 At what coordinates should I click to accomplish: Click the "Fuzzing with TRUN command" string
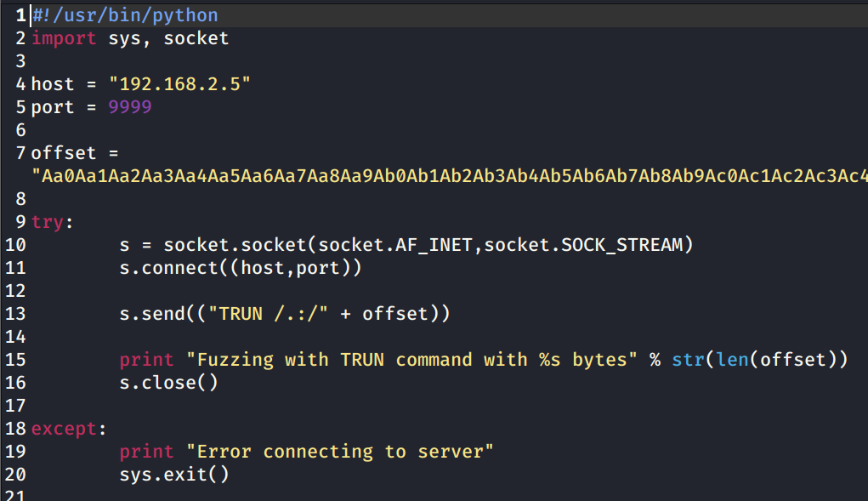411,360
